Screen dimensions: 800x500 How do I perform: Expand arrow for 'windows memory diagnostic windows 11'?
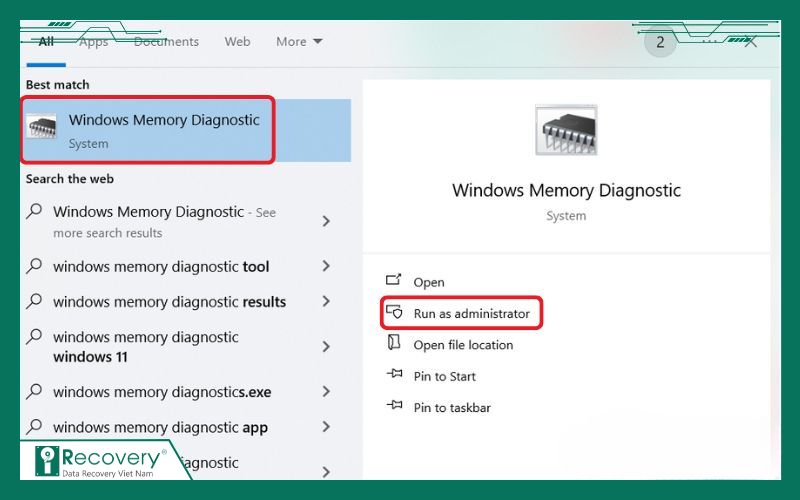[326, 346]
